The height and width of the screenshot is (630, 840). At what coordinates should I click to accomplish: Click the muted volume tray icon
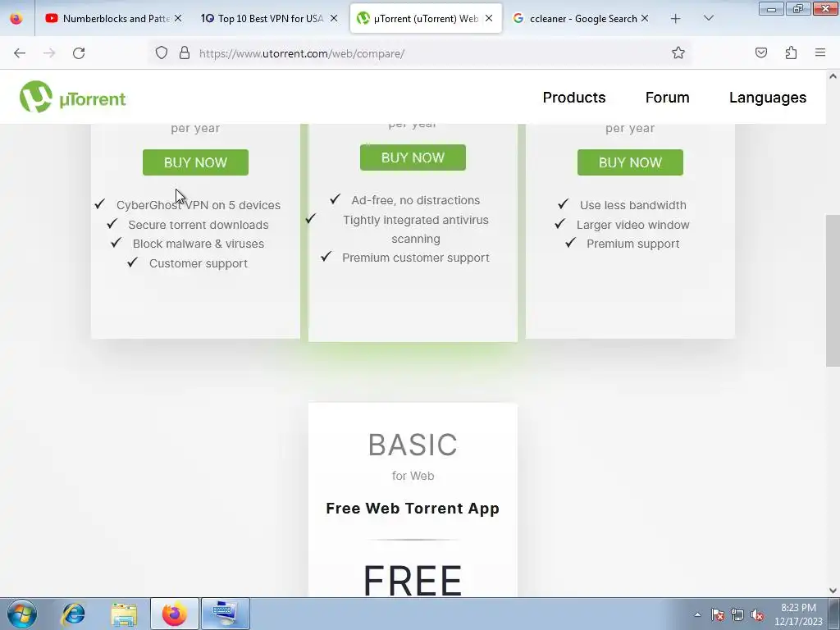click(757, 615)
